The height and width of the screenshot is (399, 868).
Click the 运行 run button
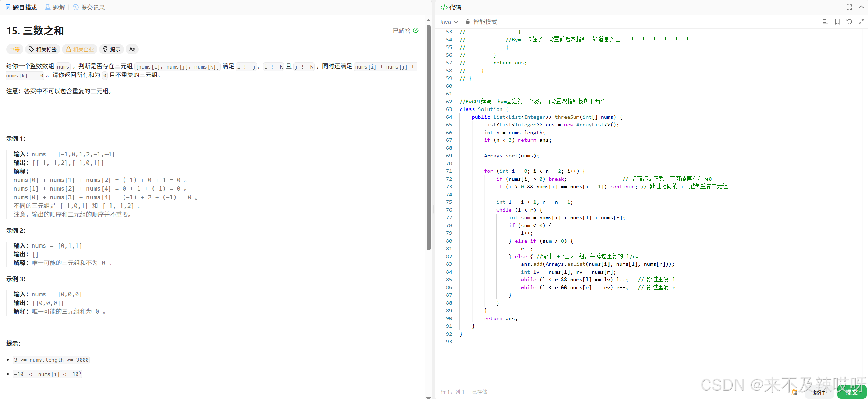(819, 392)
